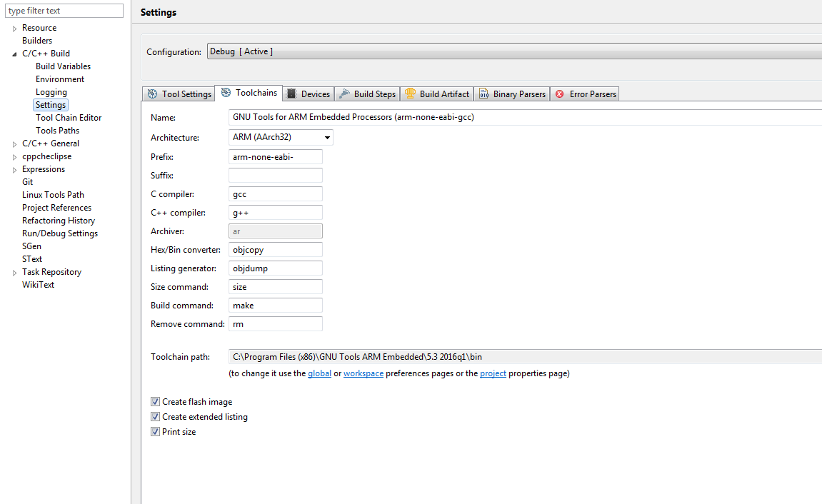
Task: Open the Architecture dropdown
Action: click(x=281, y=137)
